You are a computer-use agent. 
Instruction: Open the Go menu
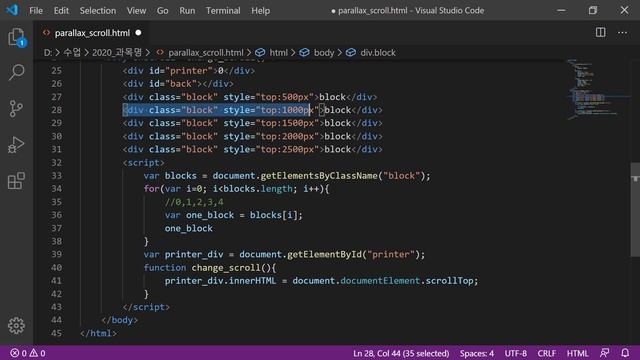162,11
